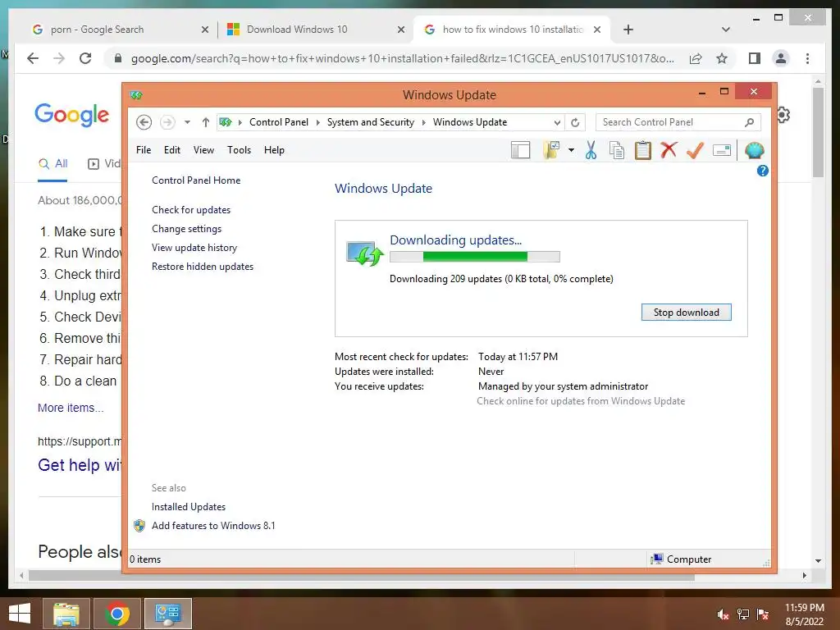This screenshot has width=840, height=630.
Task: Open the View menu
Action: 203,150
